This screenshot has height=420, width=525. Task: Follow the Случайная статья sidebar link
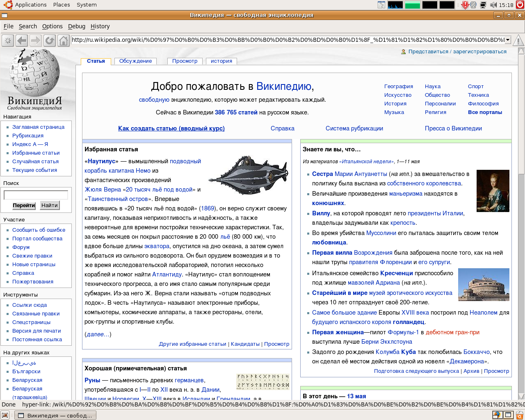click(x=35, y=162)
